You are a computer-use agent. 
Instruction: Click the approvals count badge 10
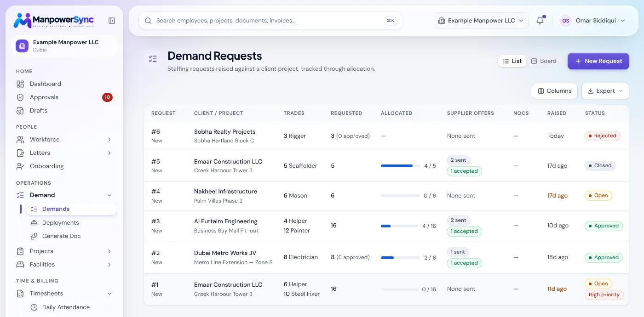[x=107, y=97]
